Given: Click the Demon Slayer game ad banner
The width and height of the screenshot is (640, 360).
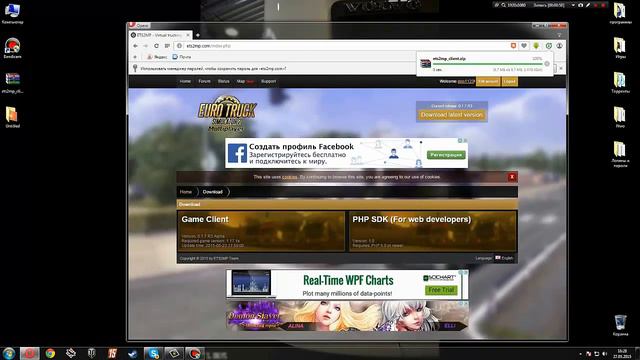Looking at the screenshot, I should 348,316.
